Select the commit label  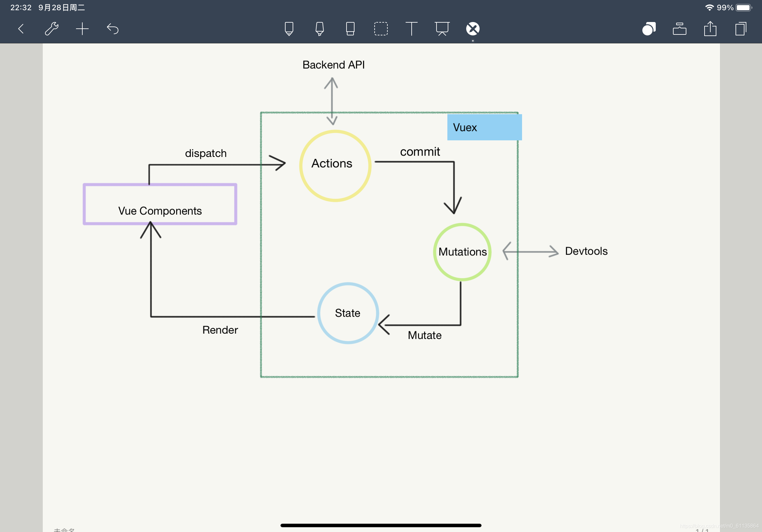[x=420, y=152]
